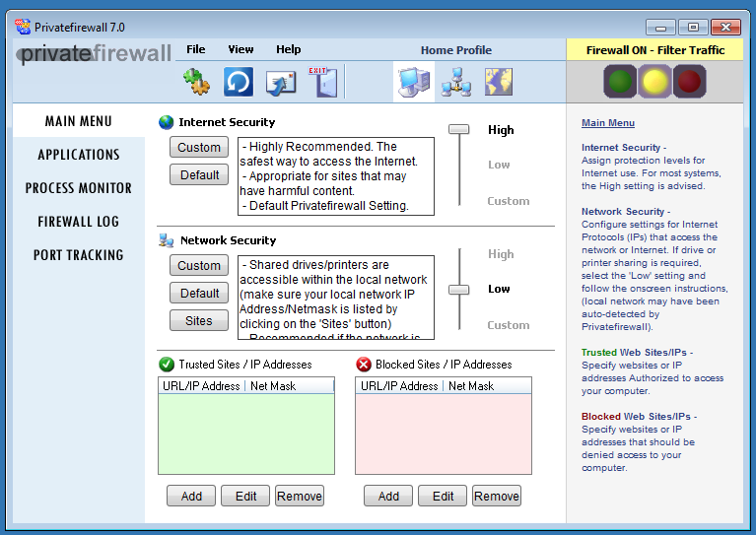This screenshot has height=535, width=756.
Task: Click Remove under Blocked Sites list
Action: 497,496
